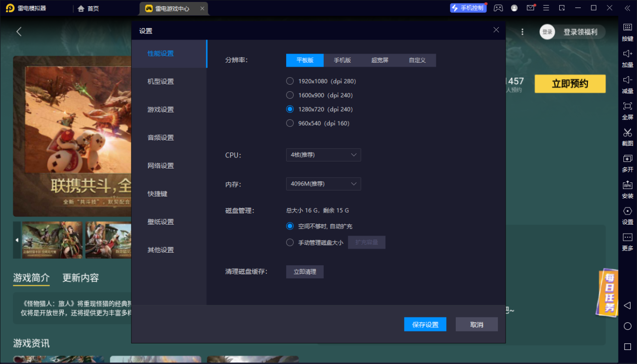Open the hamburger menu in title bar
Viewport: 637px width, 364px height.
(x=546, y=8)
